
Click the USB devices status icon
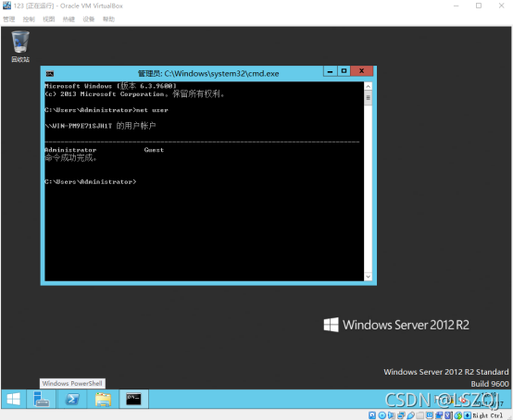pos(410,415)
